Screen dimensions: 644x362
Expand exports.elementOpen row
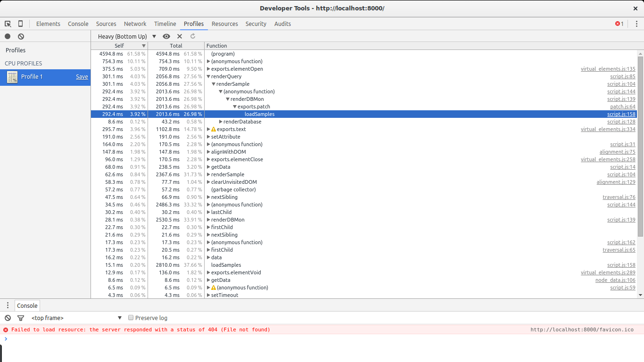click(208, 69)
